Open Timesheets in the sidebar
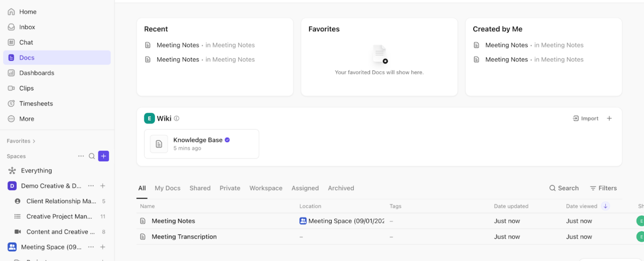 tap(36, 103)
